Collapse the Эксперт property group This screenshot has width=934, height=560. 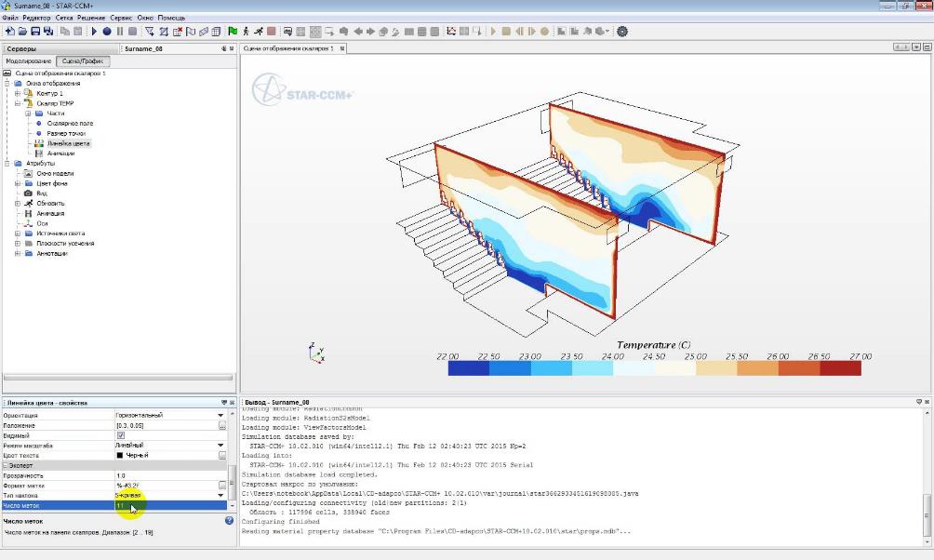(x=7, y=465)
